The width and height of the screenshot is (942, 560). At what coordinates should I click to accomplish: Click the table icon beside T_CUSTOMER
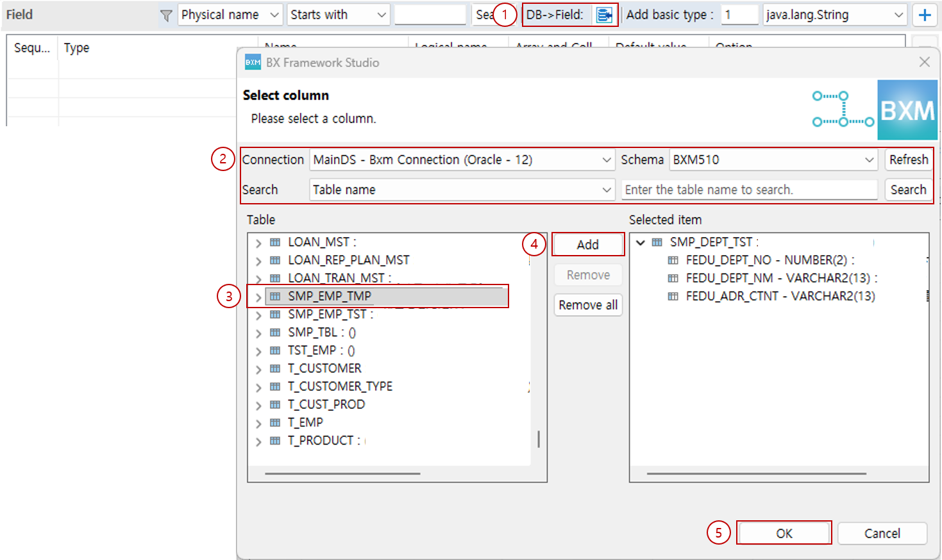[274, 368]
